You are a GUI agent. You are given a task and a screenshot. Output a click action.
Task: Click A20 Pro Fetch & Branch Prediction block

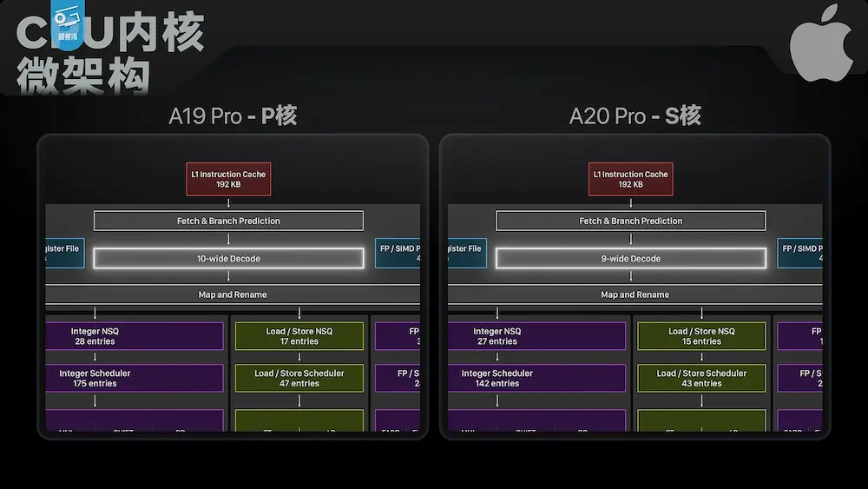[x=631, y=221]
